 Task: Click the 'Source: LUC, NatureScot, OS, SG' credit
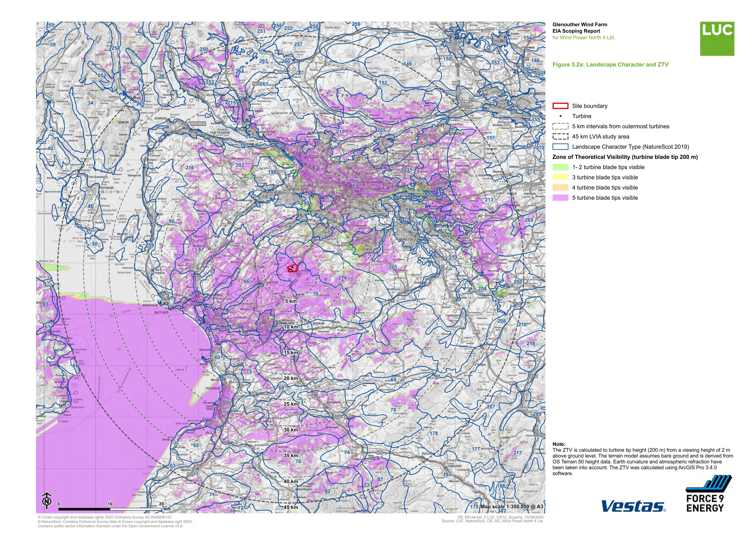click(x=492, y=521)
